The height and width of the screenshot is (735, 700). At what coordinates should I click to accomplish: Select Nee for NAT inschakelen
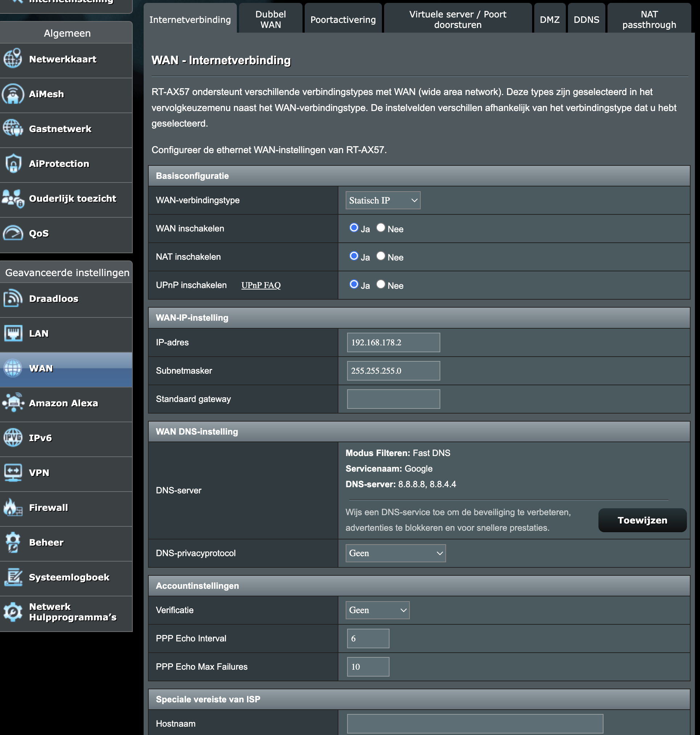coord(380,256)
